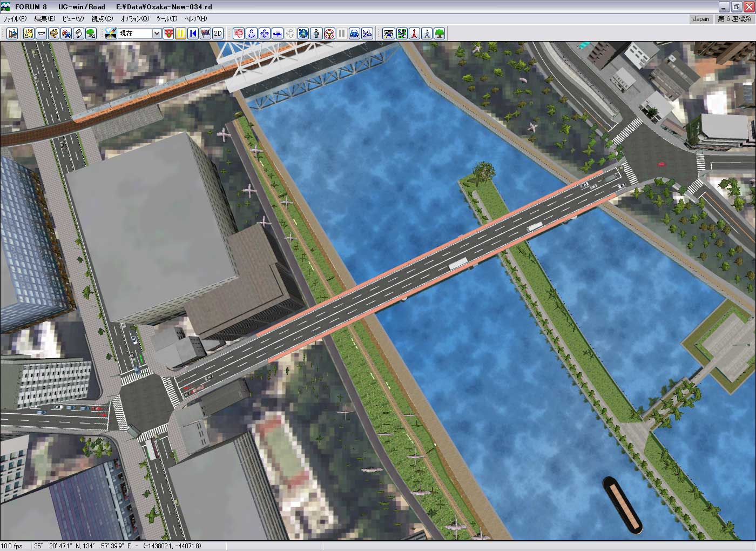Open the 視点(C) viewpoint menu

(102, 19)
